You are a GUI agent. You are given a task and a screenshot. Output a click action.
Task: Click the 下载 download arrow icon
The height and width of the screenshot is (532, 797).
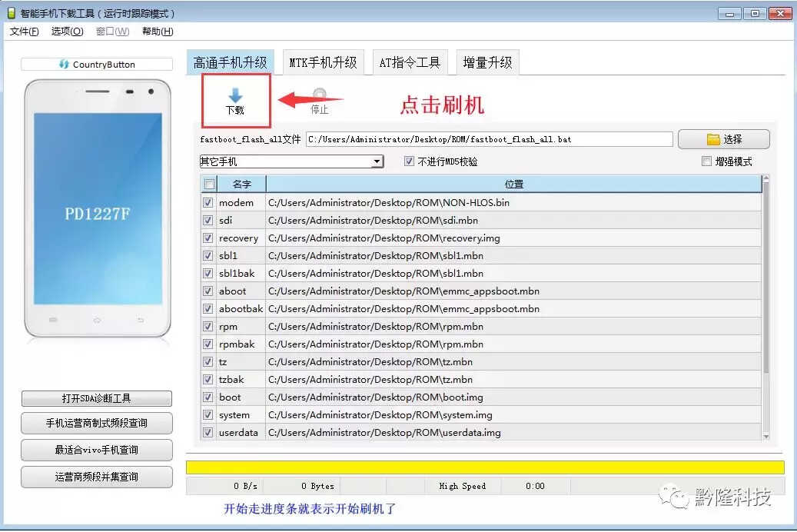(235, 95)
